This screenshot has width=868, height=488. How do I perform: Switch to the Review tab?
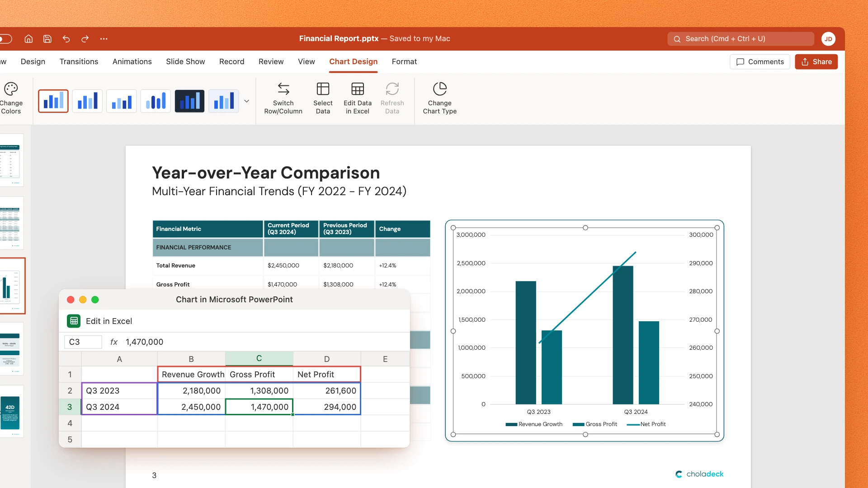271,61
